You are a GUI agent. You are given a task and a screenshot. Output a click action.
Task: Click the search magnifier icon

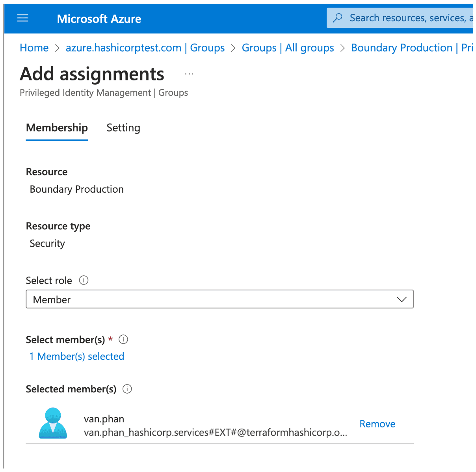click(338, 18)
